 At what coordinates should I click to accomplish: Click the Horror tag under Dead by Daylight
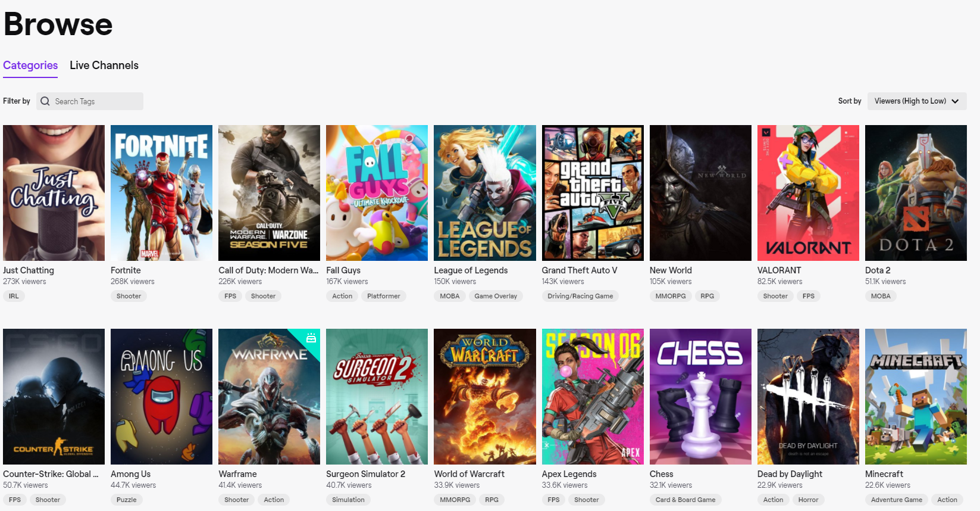click(808, 500)
